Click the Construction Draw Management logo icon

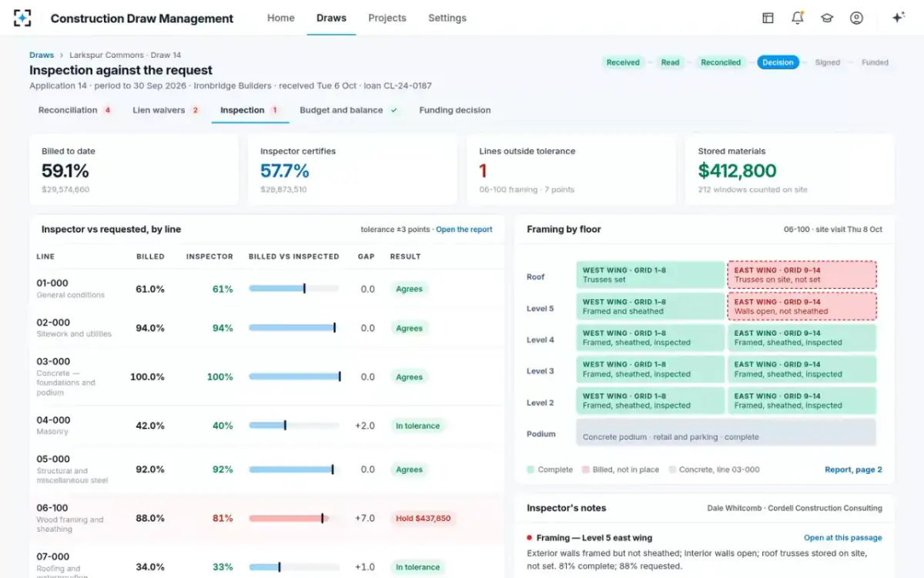(x=23, y=18)
